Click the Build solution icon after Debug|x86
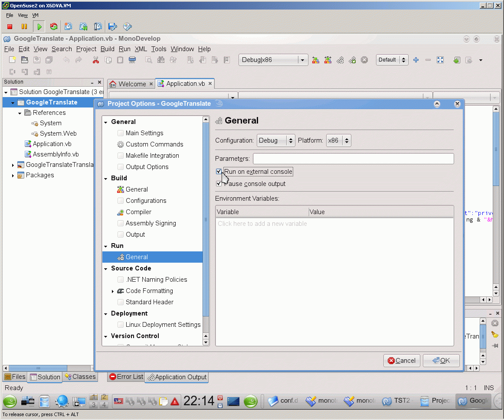 (316, 60)
